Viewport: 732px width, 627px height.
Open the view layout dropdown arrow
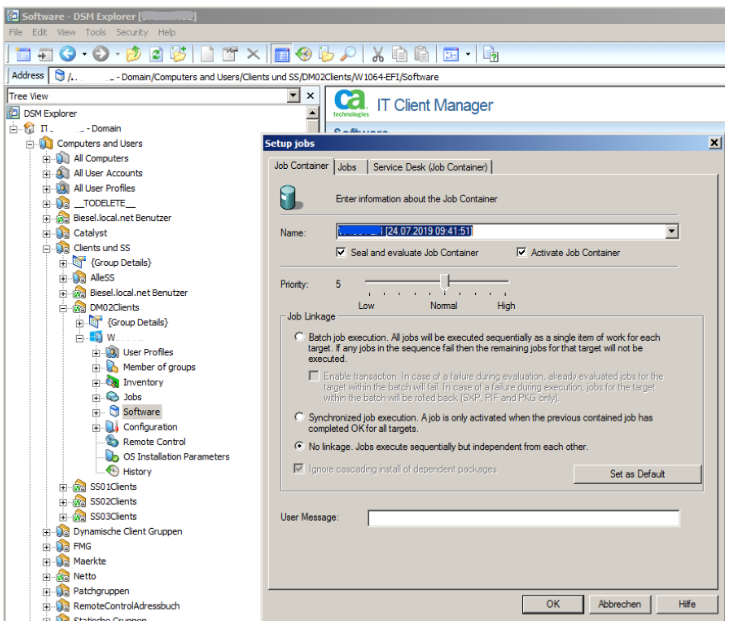click(x=468, y=54)
